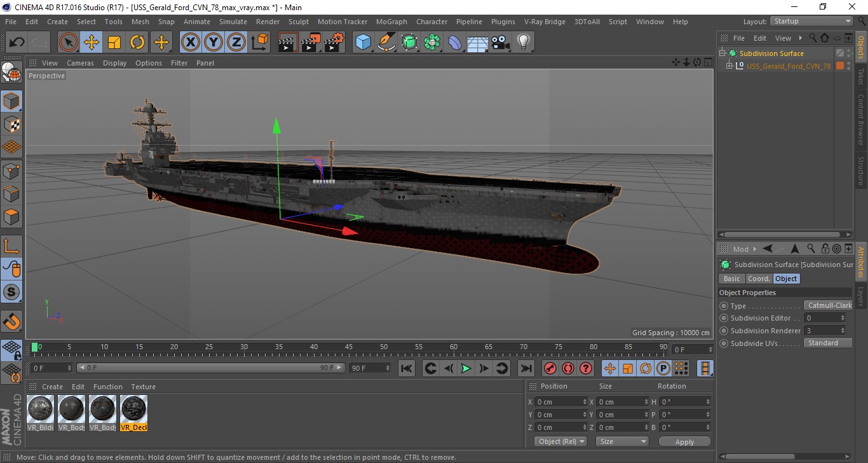The width and height of the screenshot is (868, 463).
Task: Open the viewport Cameras menu
Action: (x=80, y=63)
